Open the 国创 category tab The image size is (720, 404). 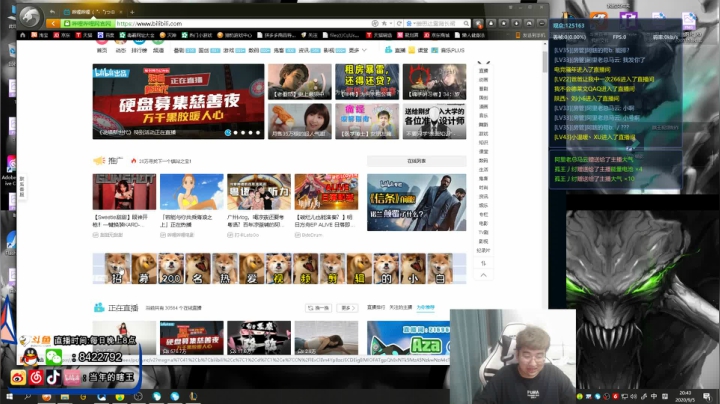209,50
